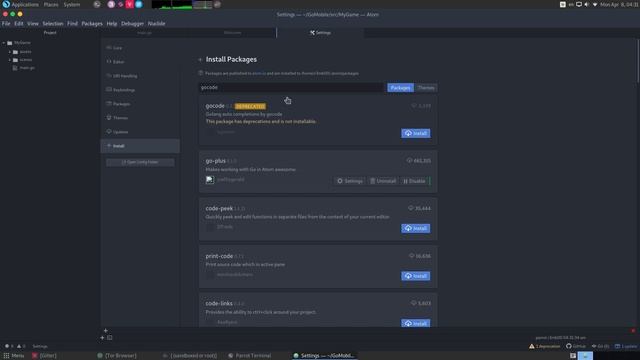
Task: Open the Applications system menu
Action: 20,4
